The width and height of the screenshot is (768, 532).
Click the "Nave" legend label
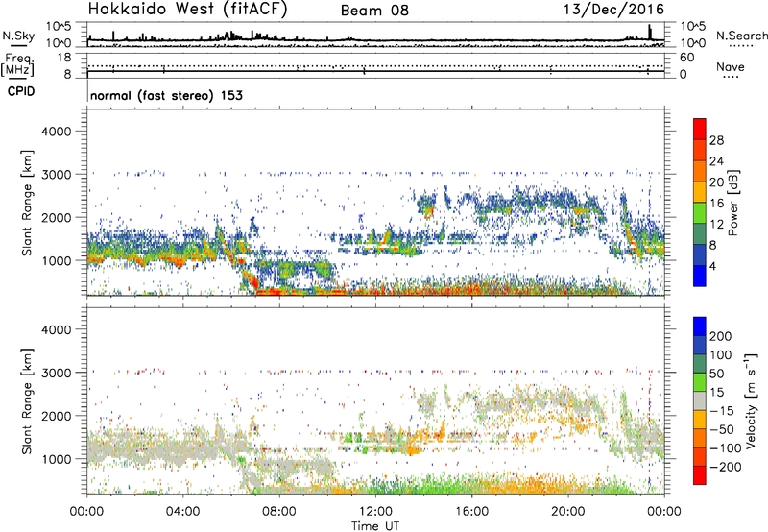point(730,67)
